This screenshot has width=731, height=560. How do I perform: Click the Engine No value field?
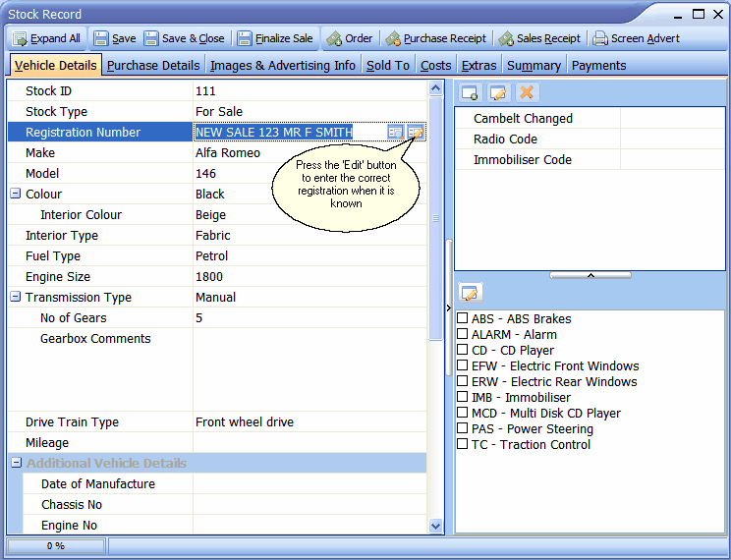click(x=310, y=525)
